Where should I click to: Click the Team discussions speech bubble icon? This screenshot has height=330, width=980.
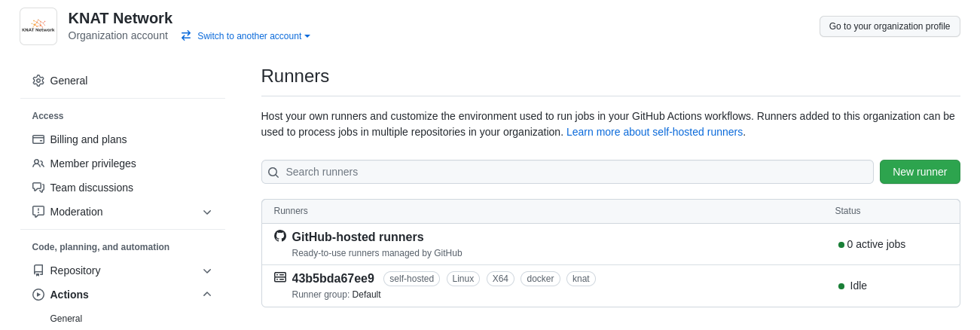(x=38, y=188)
